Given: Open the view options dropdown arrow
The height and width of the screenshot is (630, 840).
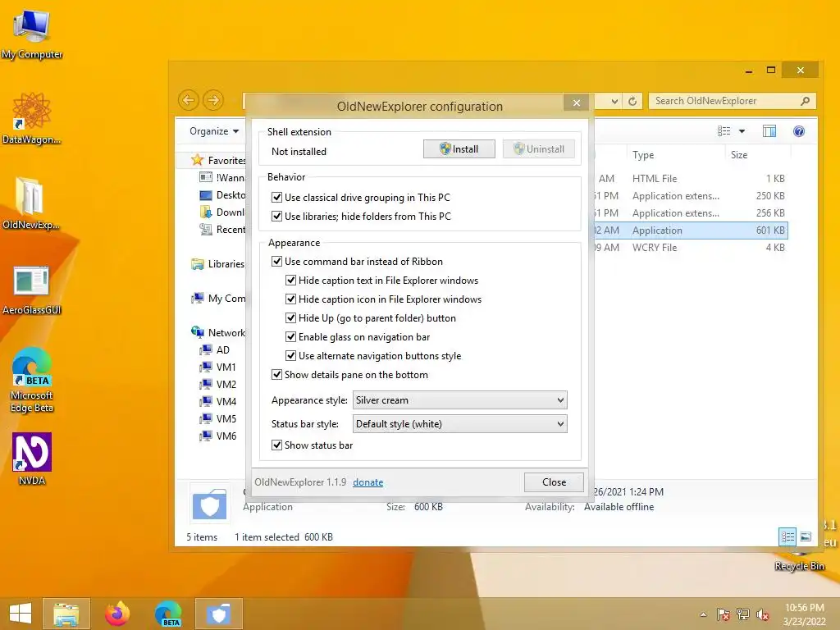Looking at the screenshot, I should 742,131.
